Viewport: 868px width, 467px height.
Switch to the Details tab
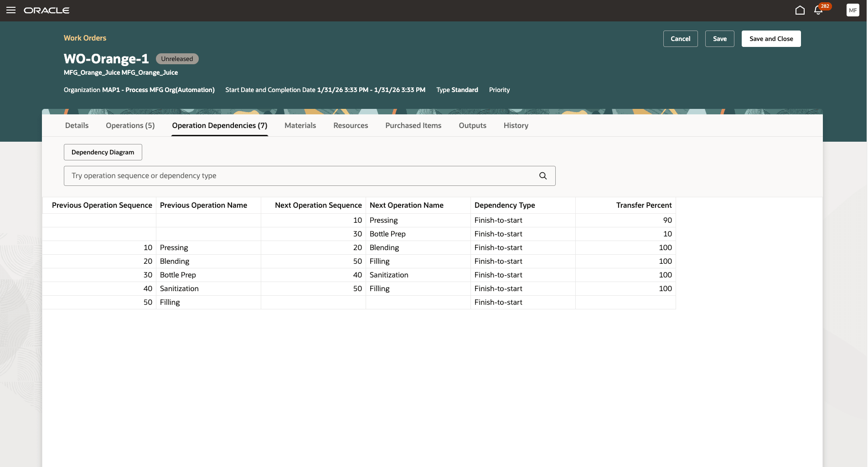coord(77,125)
